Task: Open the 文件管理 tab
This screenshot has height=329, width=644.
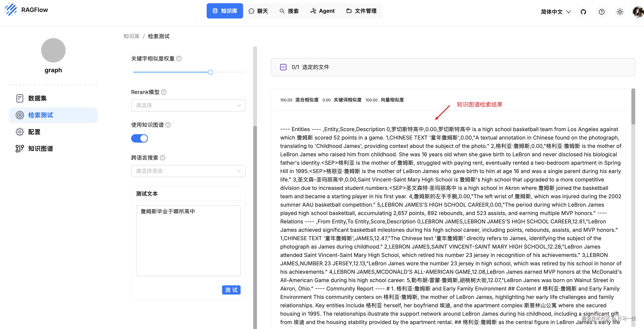Action: 361,11
